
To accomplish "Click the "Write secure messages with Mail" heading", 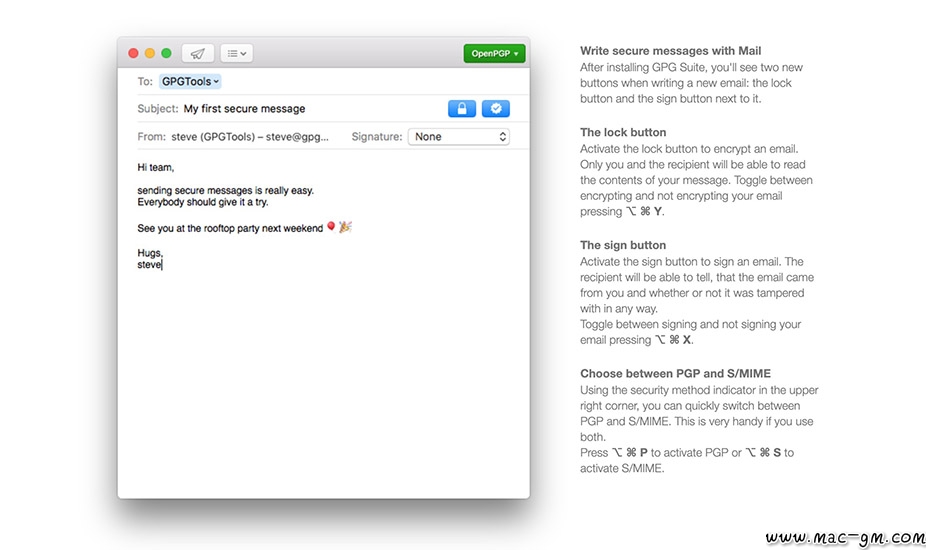I will coord(670,51).
